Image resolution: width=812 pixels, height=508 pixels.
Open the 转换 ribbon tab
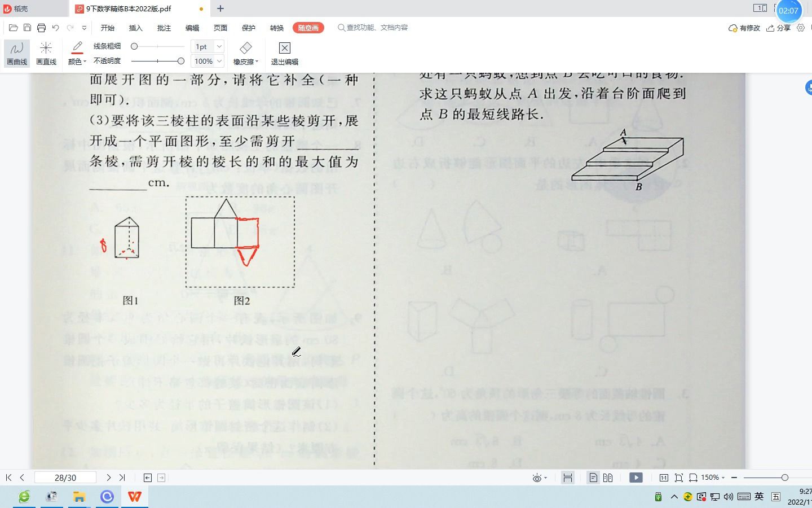click(276, 27)
